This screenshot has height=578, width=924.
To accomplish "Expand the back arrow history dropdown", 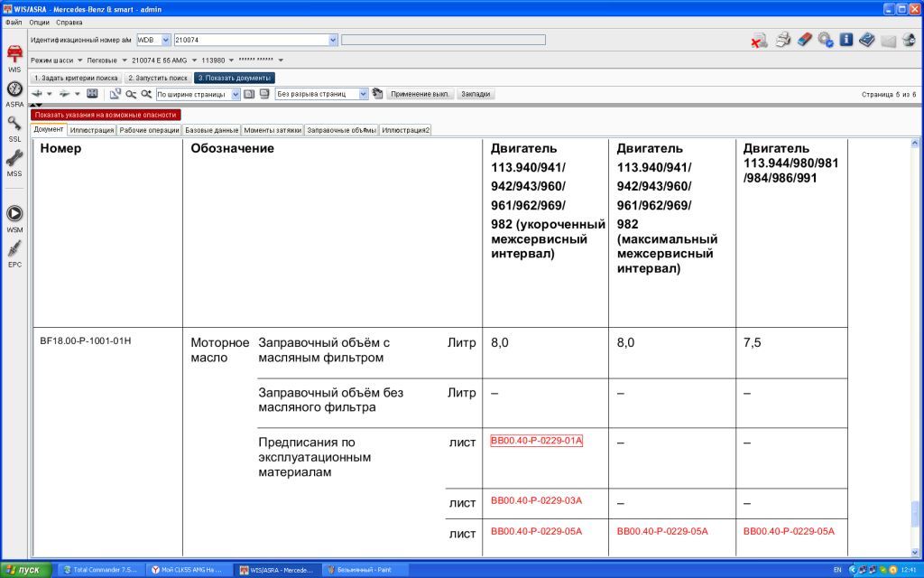I will pos(50,94).
